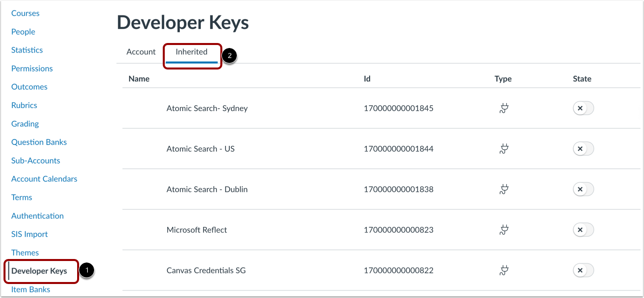
Task: Select the Atomic Search - Dublin plug icon
Action: (503, 189)
